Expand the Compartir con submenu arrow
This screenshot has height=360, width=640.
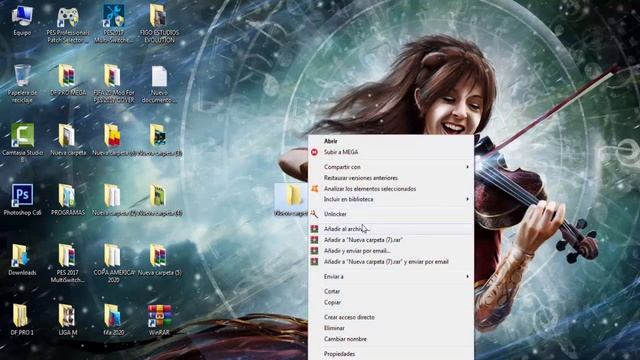[x=467, y=167]
